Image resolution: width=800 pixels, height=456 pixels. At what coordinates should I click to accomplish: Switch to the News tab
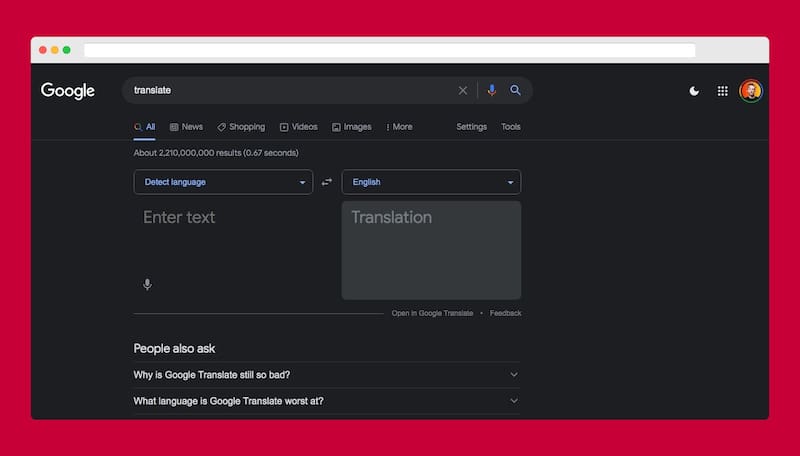point(187,127)
